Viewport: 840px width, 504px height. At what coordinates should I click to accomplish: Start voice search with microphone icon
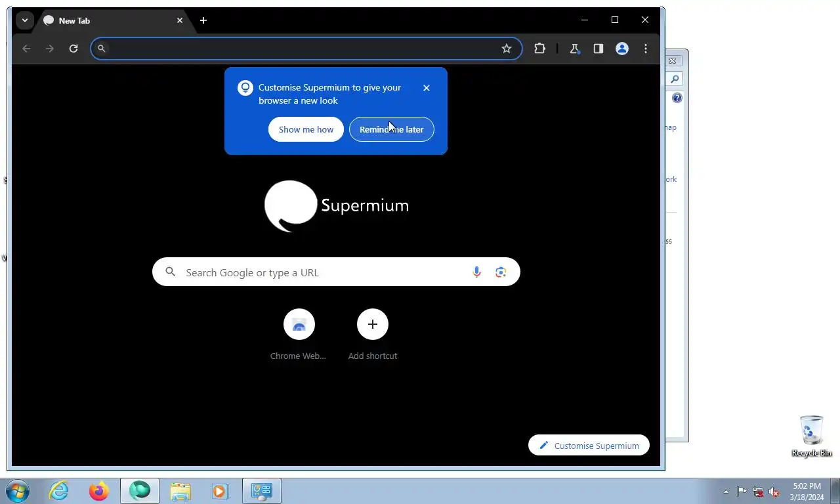point(477,272)
